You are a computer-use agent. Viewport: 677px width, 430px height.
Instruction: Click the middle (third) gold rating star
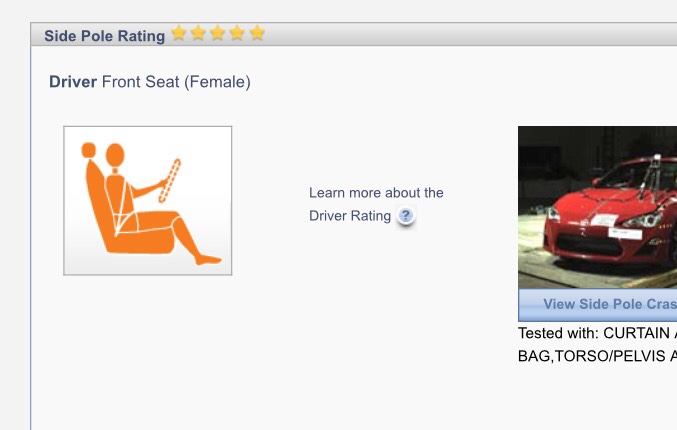coord(218,34)
